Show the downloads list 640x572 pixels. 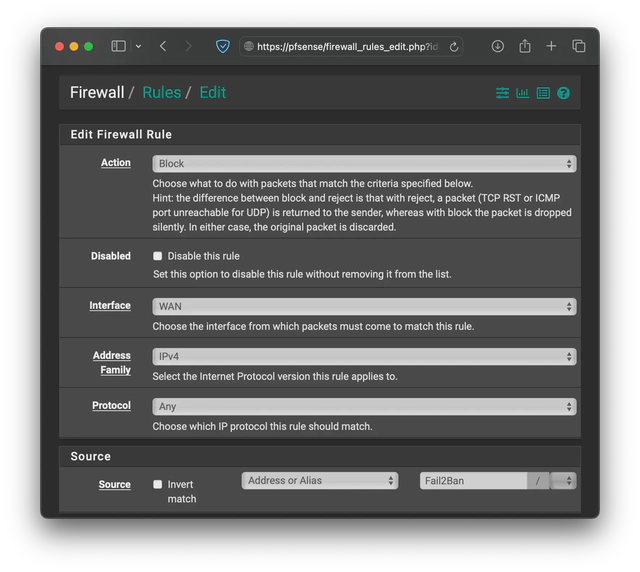click(497, 46)
